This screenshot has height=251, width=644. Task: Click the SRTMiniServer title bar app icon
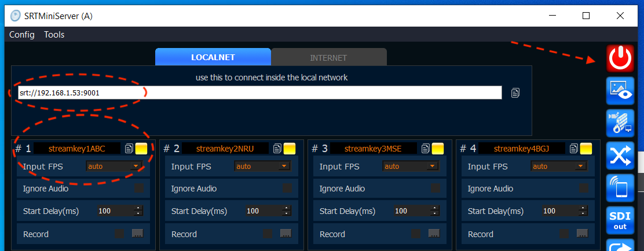coord(15,16)
